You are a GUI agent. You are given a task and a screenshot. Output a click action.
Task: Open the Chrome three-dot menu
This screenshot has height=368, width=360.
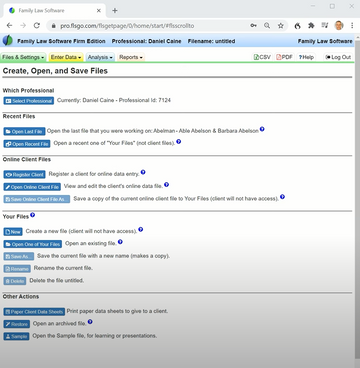tap(352, 26)
